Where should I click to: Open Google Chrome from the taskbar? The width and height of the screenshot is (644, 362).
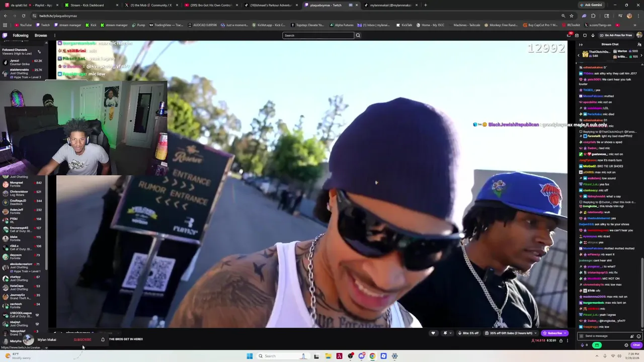click(x=372, y=356)
